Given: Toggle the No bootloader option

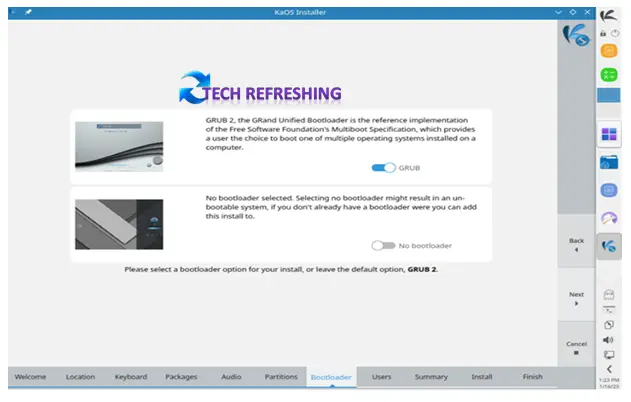Looking at the screenshot, I should coord(383,245).
